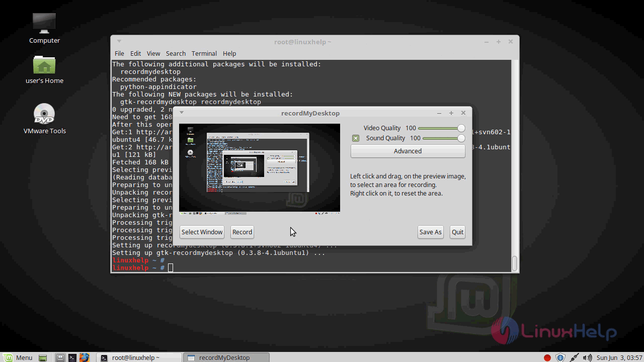This screenshot has width=644, height=362.
Task: Adjust the Video Quality slider
Action: pyautogui.click(x=441, y=128)
